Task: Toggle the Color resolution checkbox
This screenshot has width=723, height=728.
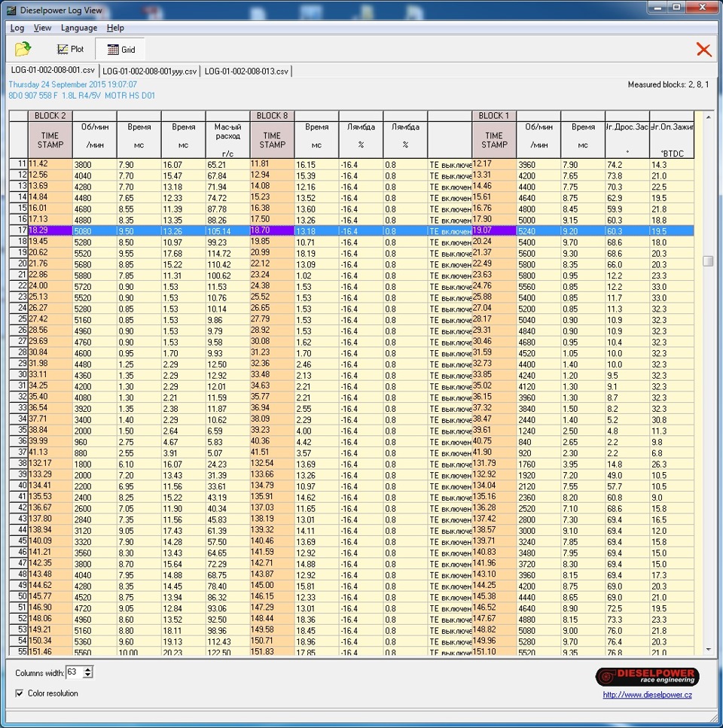Action: click(20, 693)
